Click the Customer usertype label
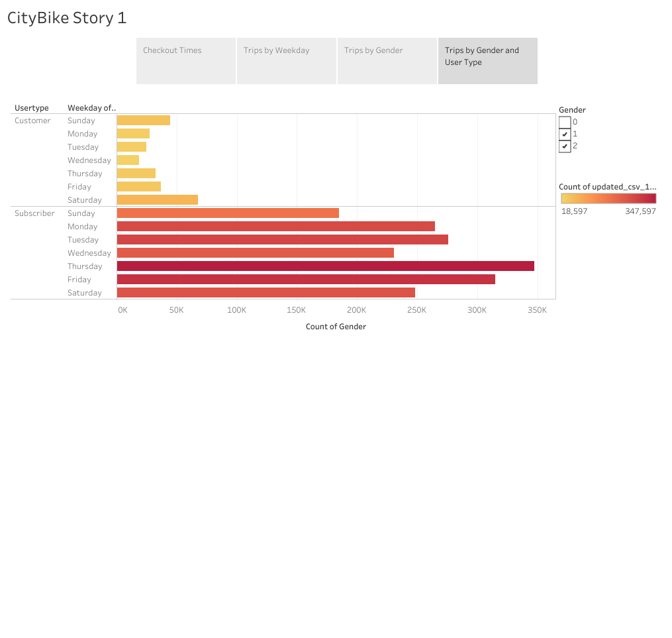672x638 pixels. 33,121
